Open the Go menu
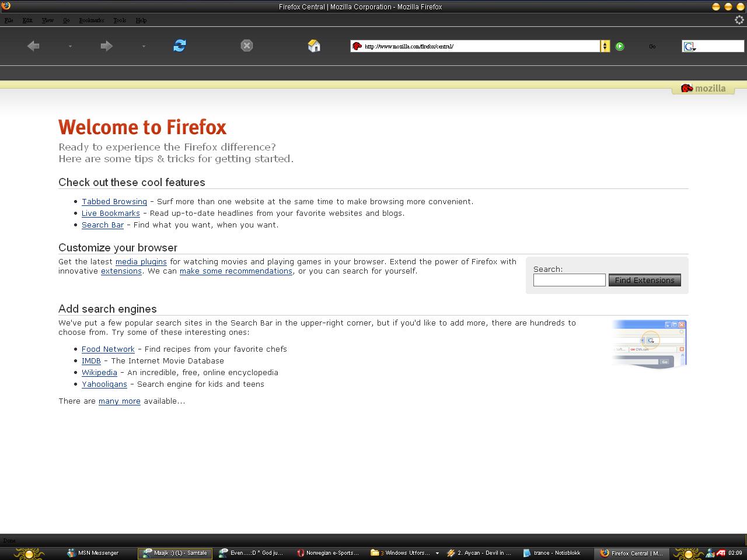 [67, 20]
